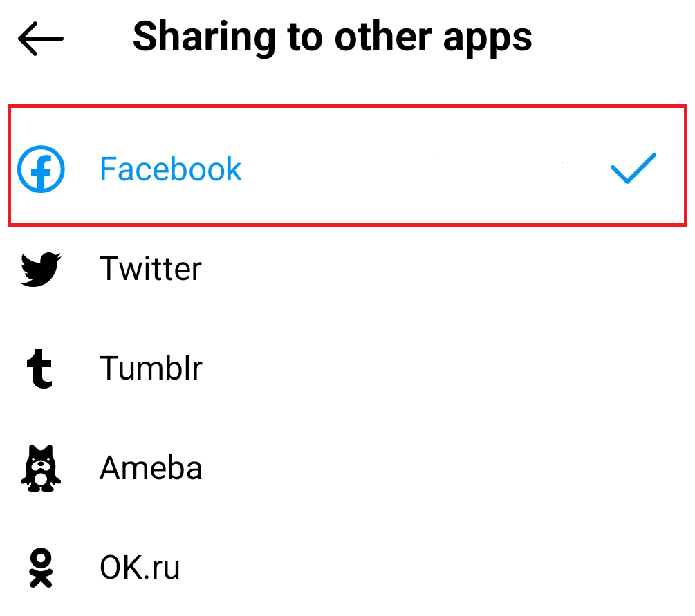
Task: Click the Facebook logo icon
Action: pyautogui.click(x=41, y=169)
